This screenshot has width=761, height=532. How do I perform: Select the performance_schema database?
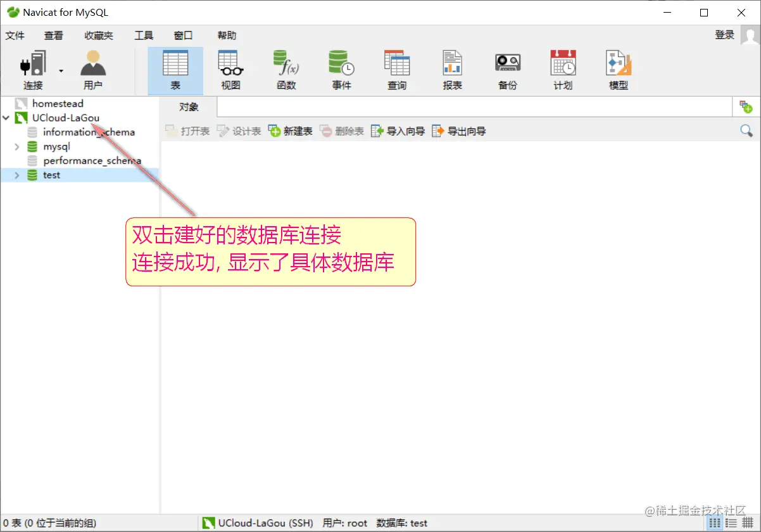tap(92, 161)
